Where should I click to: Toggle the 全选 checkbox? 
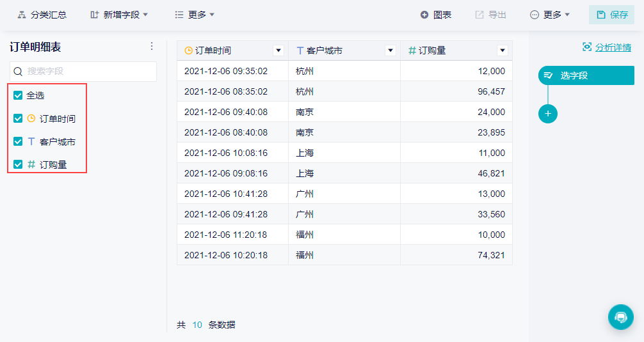coord(18,95)
